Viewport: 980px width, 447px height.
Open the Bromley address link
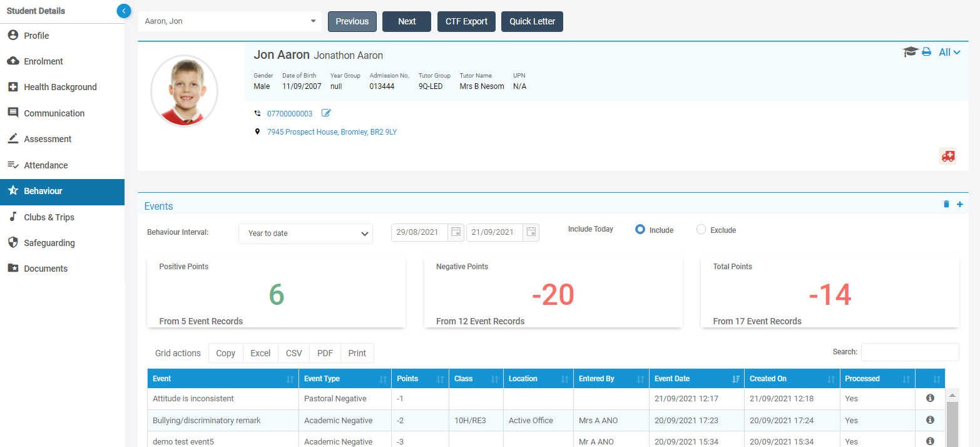click(x=332, y=132)
